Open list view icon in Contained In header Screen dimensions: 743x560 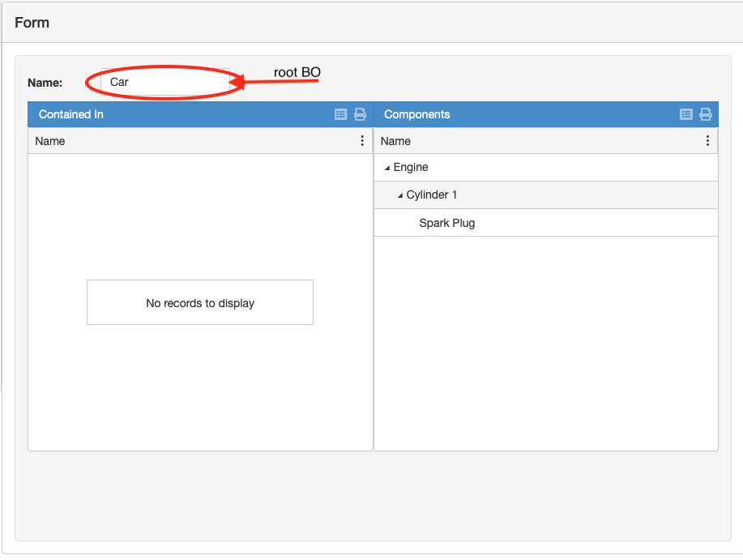pyautogui.click(x=340, y=114)
